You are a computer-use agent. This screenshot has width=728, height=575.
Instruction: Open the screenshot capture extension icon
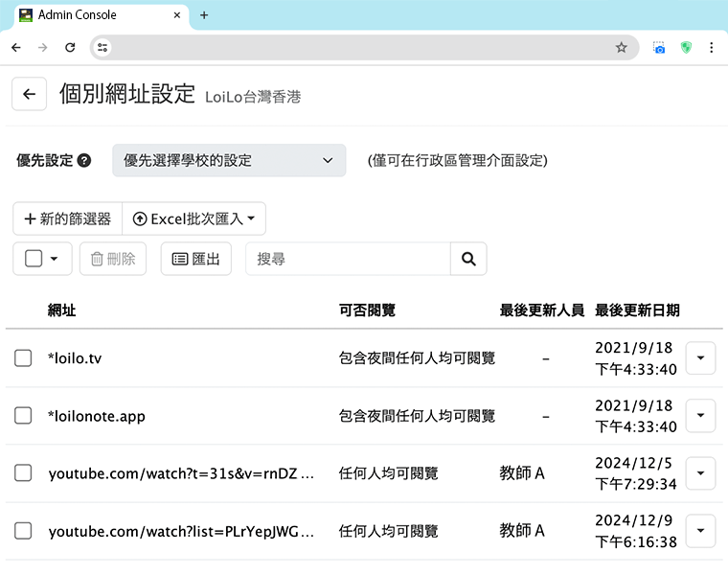pos(659,47)
